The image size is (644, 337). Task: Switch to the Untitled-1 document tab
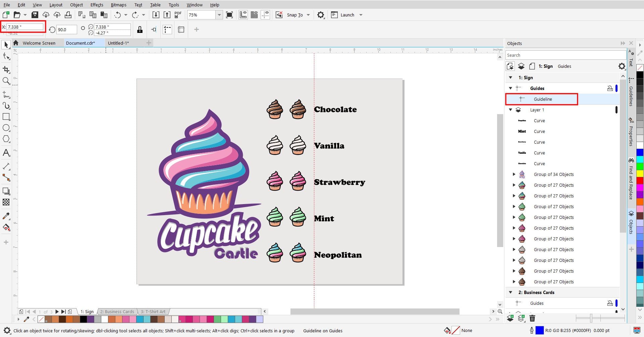tap(118, 43)
